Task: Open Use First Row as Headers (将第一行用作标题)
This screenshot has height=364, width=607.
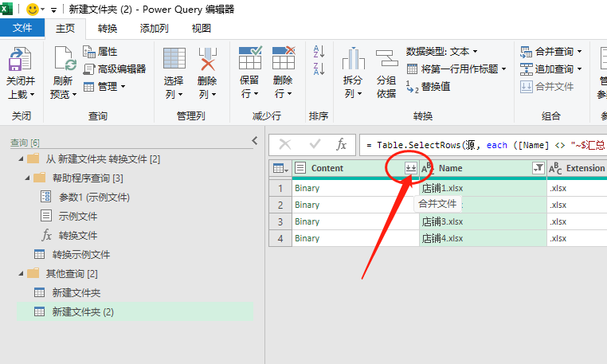Action: [x=456, y=69]
